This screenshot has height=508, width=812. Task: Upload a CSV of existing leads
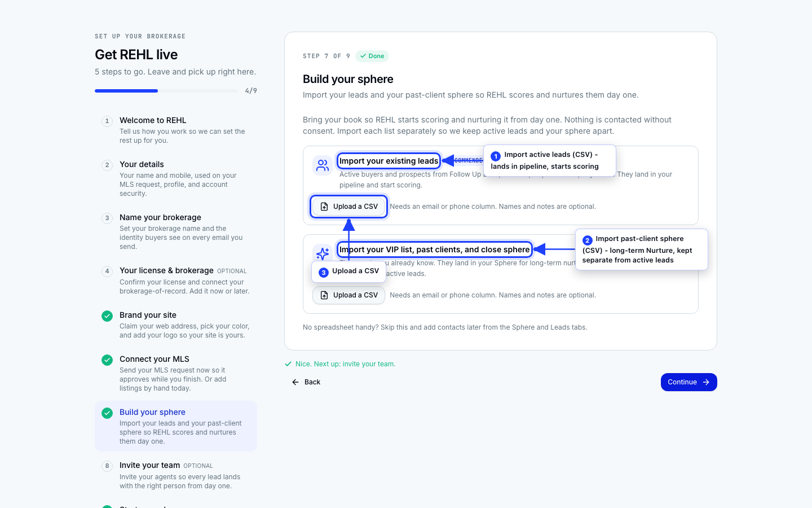pyautogui.click(x=348, y=207)
